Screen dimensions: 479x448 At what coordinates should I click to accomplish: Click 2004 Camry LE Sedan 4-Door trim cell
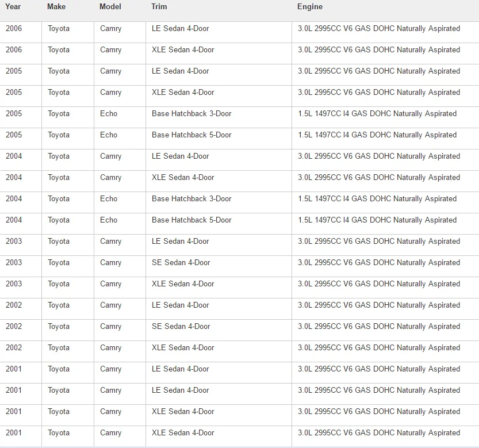219,160
